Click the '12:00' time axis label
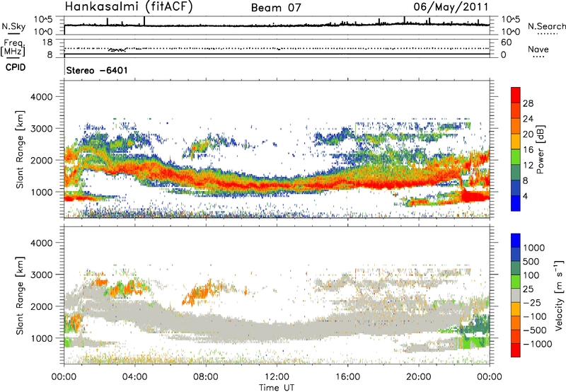566x392 pixels. click(277, 377)
